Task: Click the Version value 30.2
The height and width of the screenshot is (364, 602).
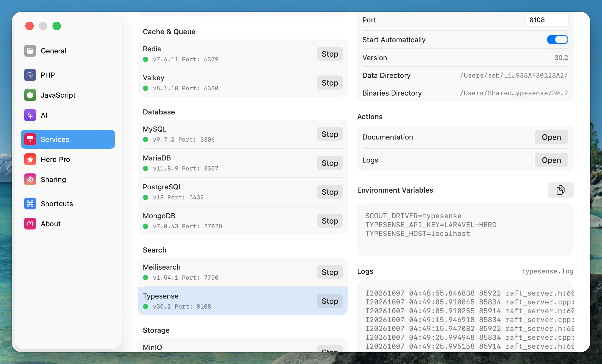Action: tap(561, 58)
